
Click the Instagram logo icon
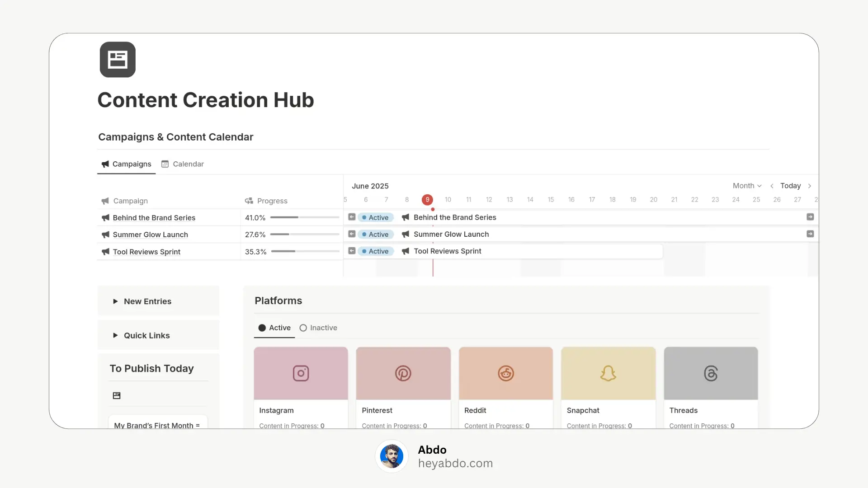click(301, 373)
